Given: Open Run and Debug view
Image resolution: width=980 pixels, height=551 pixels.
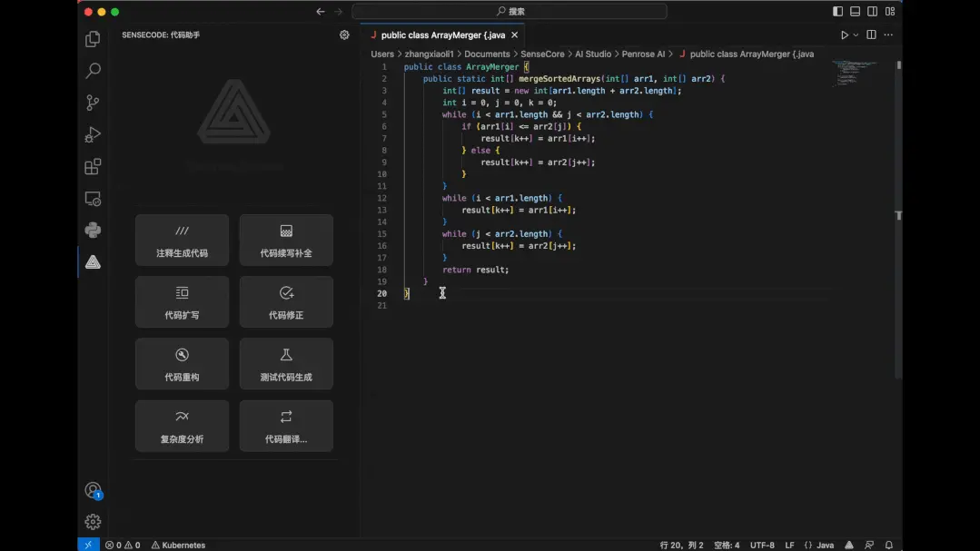Looking at the screenshot, I should [x=93, y=134].
